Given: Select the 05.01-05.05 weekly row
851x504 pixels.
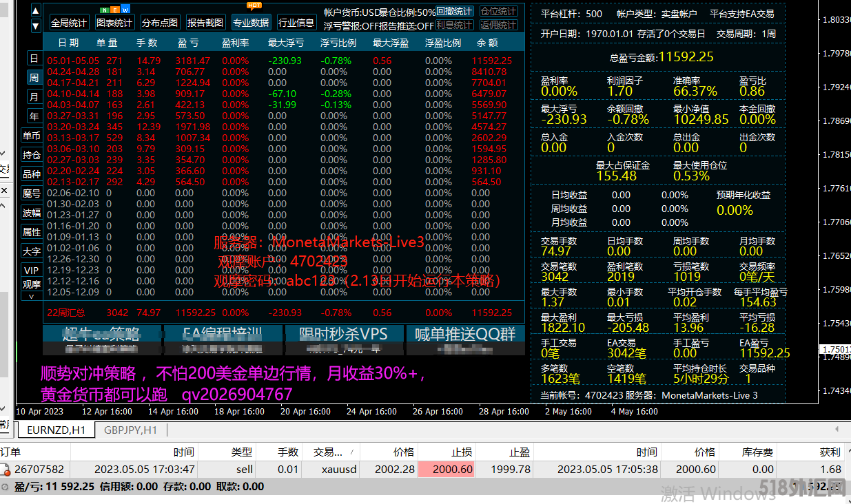Looking at the screenshot, I should 284,61.
